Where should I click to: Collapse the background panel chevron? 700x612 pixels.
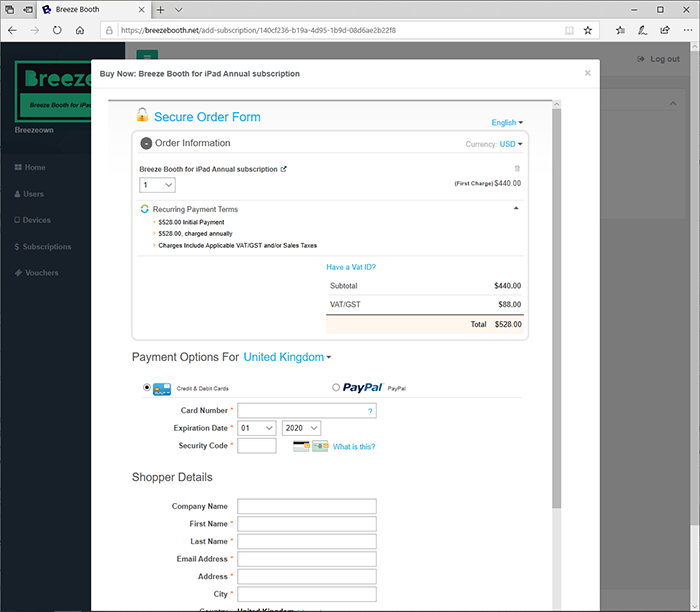[673, 104]
